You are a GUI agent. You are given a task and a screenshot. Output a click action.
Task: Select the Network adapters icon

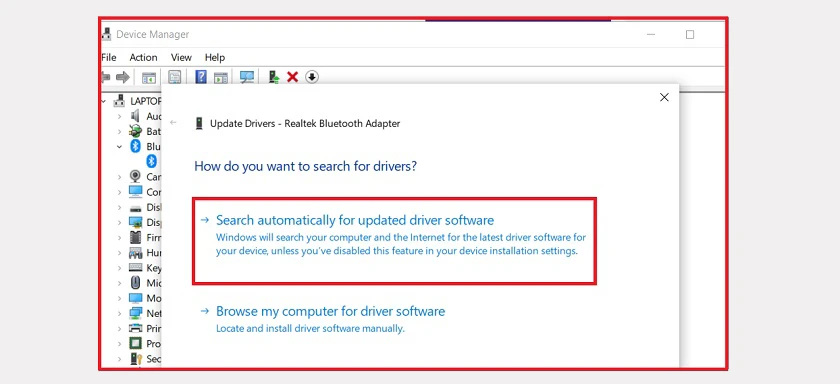tap(136, 313)
